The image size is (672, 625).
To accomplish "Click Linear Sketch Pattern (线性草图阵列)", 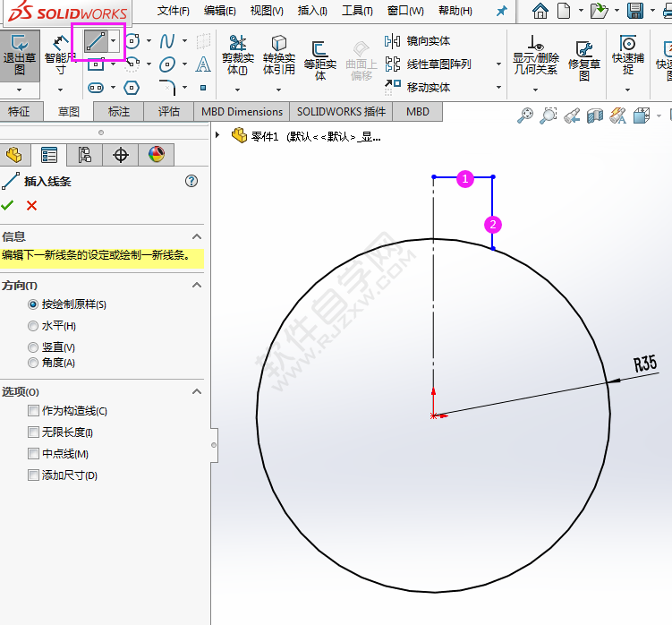I will point(428,64).
